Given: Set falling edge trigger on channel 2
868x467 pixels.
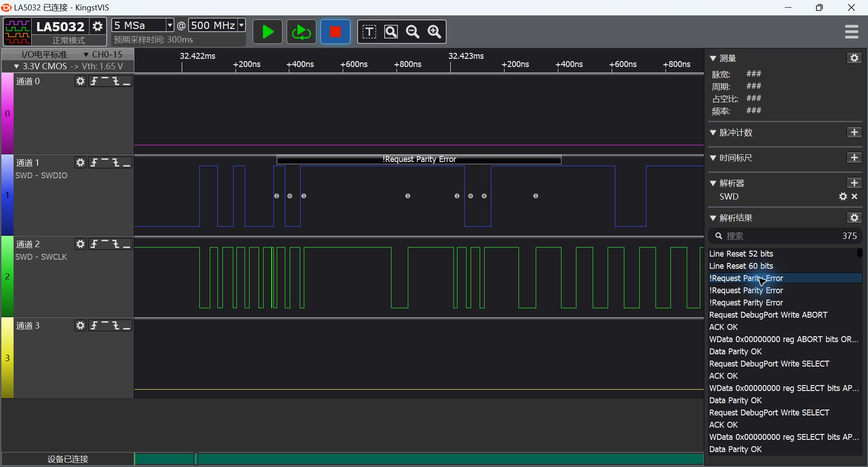Looking at the screenshot, I should pyautogui.click(x=116, y=244).
